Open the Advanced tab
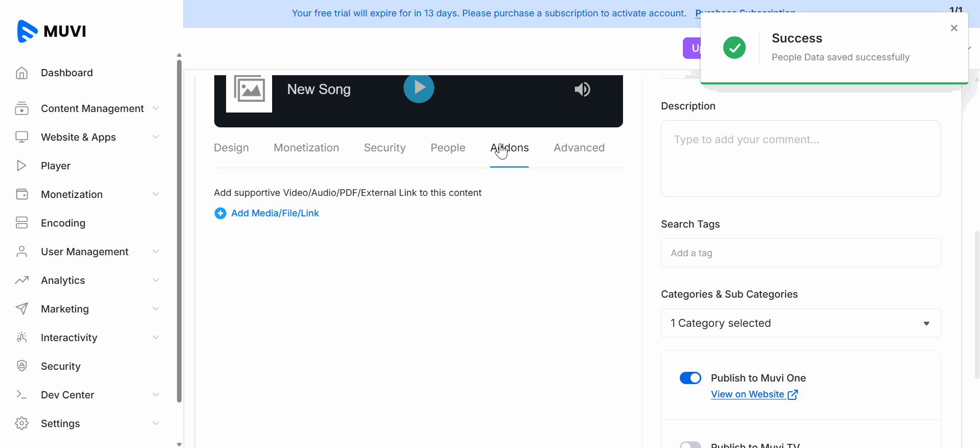 point(579,148)
